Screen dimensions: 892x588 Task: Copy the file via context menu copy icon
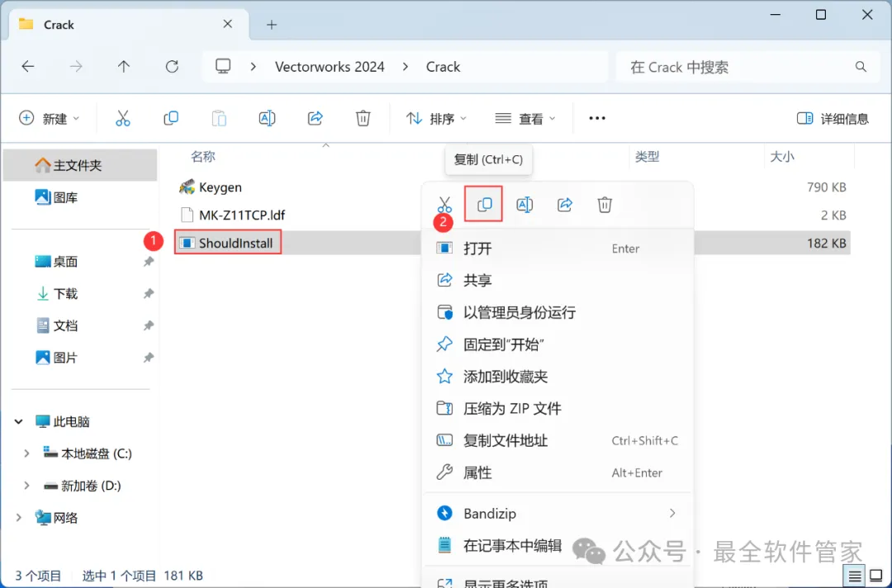484,204
